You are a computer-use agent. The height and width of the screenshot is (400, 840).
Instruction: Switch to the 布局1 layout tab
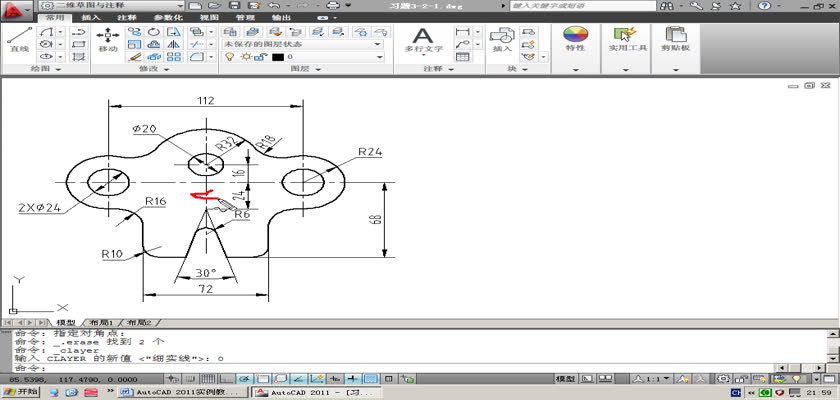102,323
